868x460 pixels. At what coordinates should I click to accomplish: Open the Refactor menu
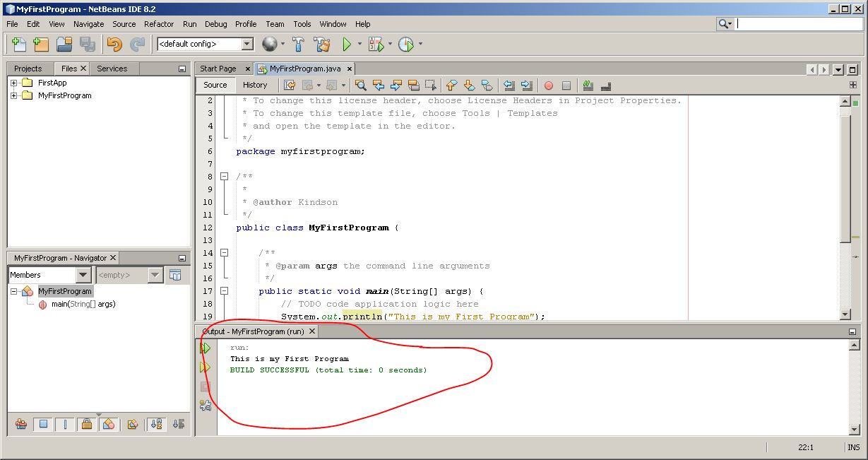[158, 23]
